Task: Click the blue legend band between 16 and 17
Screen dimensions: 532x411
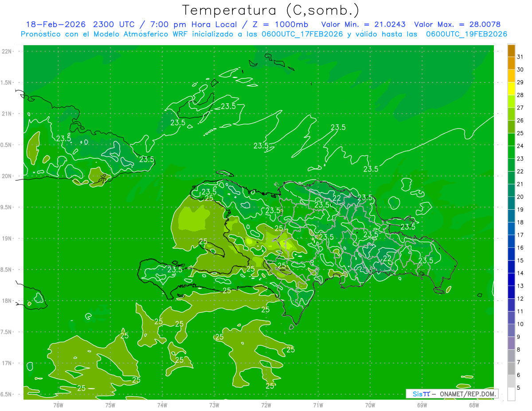Action: 511,242
